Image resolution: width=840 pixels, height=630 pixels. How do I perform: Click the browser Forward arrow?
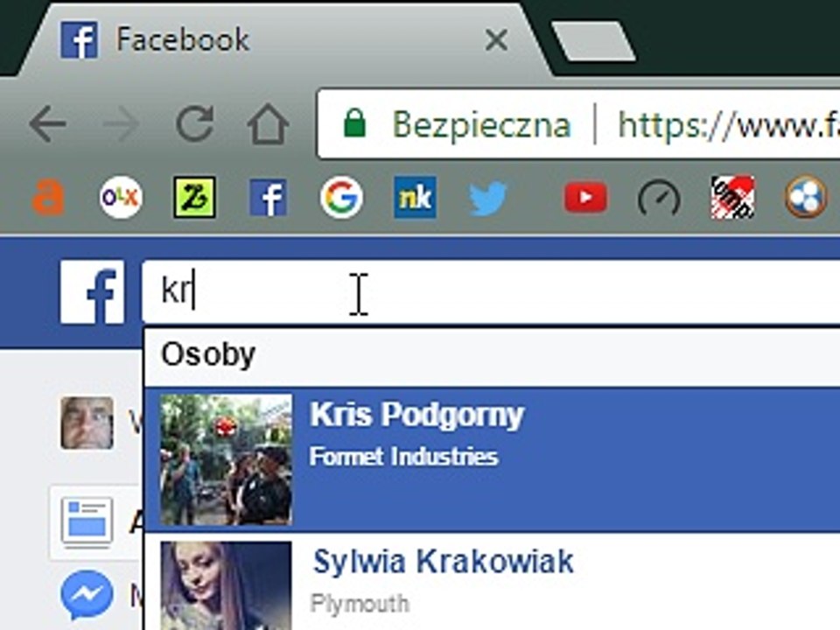pyautogui.click(x=121, y=123)
